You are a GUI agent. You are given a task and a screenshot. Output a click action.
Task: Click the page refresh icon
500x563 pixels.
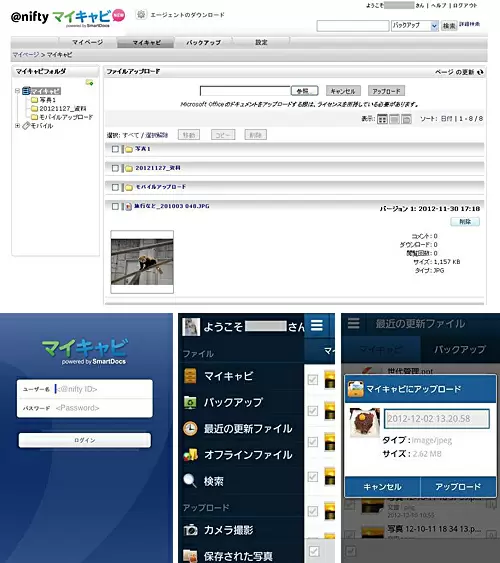pos(480,72)
